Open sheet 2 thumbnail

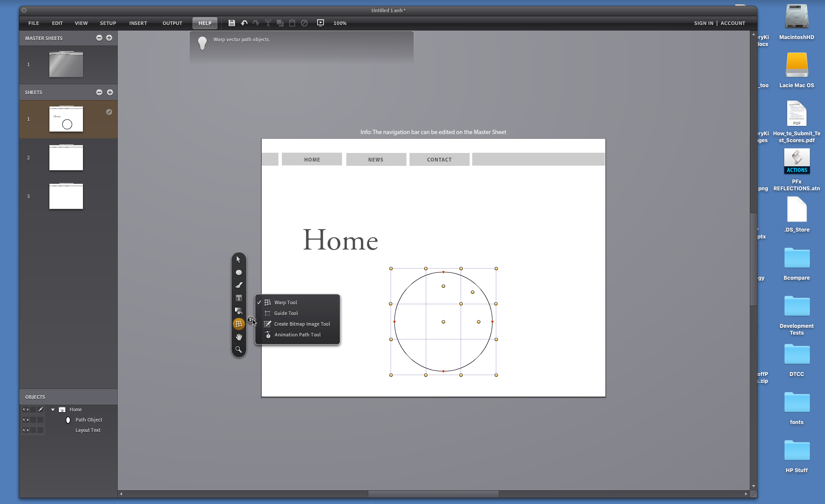pyautogui.click(x=66, y=158)
